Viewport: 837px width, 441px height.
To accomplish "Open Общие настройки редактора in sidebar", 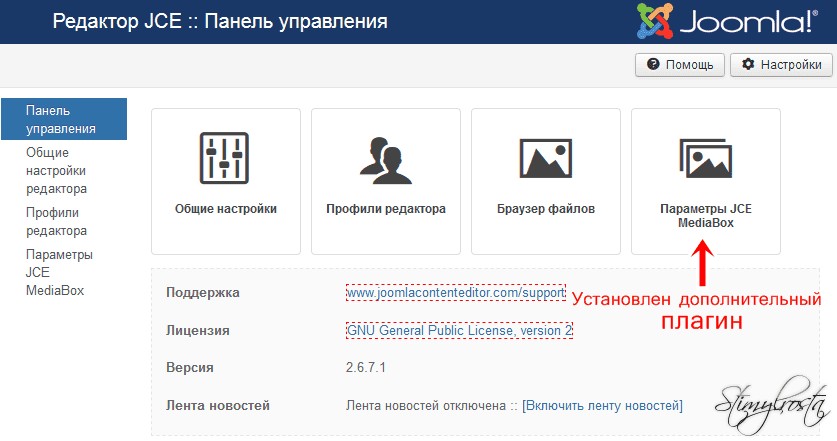I will tap(56, 170).
